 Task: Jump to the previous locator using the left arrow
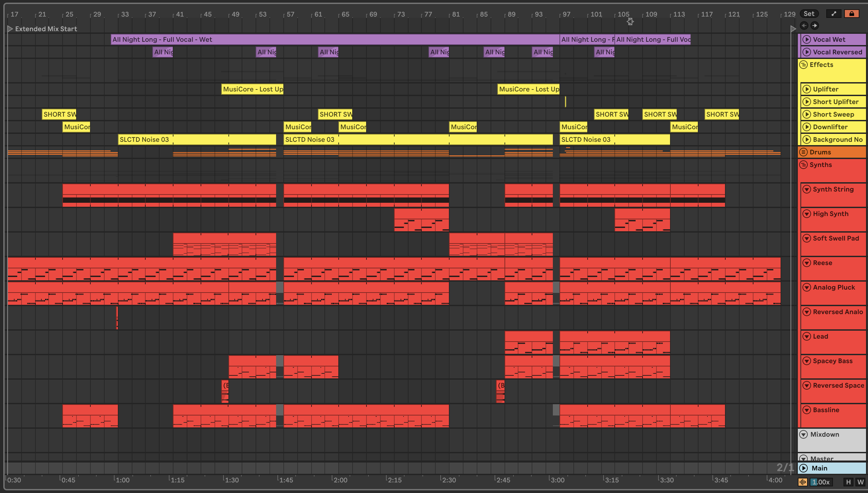(804, 26)
